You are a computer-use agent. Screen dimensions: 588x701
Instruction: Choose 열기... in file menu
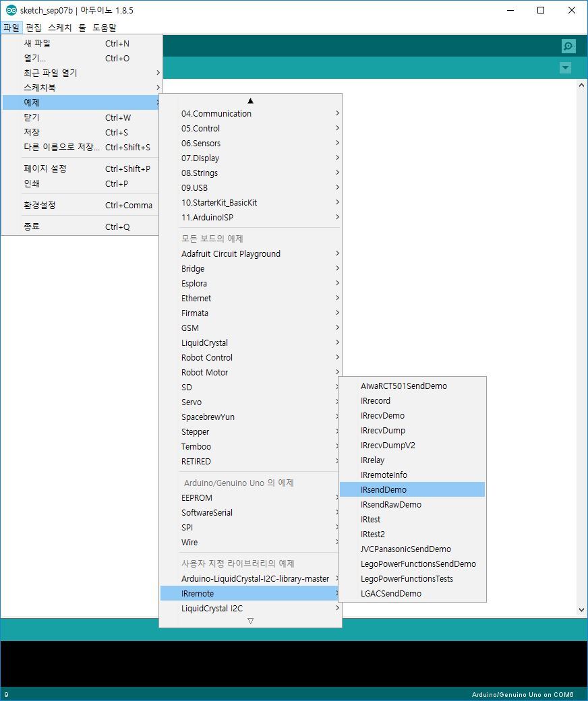point(82,58)
